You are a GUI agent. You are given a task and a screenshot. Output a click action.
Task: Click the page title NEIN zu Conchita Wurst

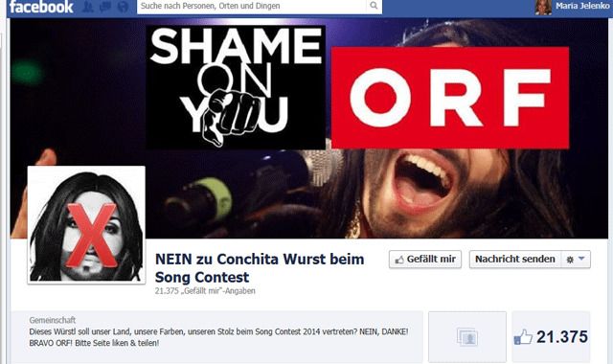point(260,268)
